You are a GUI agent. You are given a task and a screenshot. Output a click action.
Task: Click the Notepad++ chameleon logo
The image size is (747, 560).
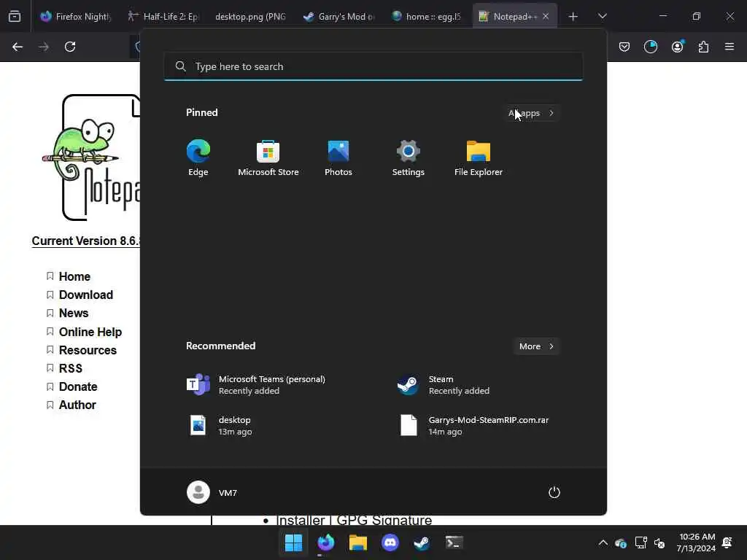coord(91,157)
